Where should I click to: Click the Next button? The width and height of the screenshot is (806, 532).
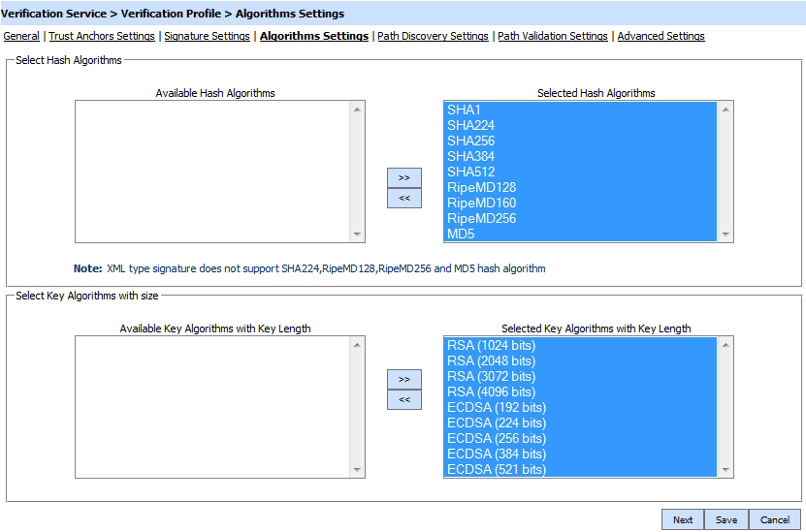click(683, 519)
